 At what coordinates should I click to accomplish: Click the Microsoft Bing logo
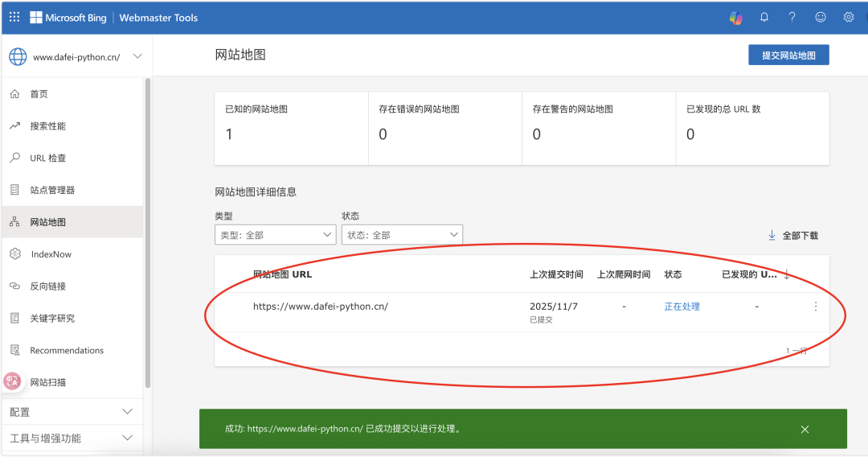(x=68, y=18)
